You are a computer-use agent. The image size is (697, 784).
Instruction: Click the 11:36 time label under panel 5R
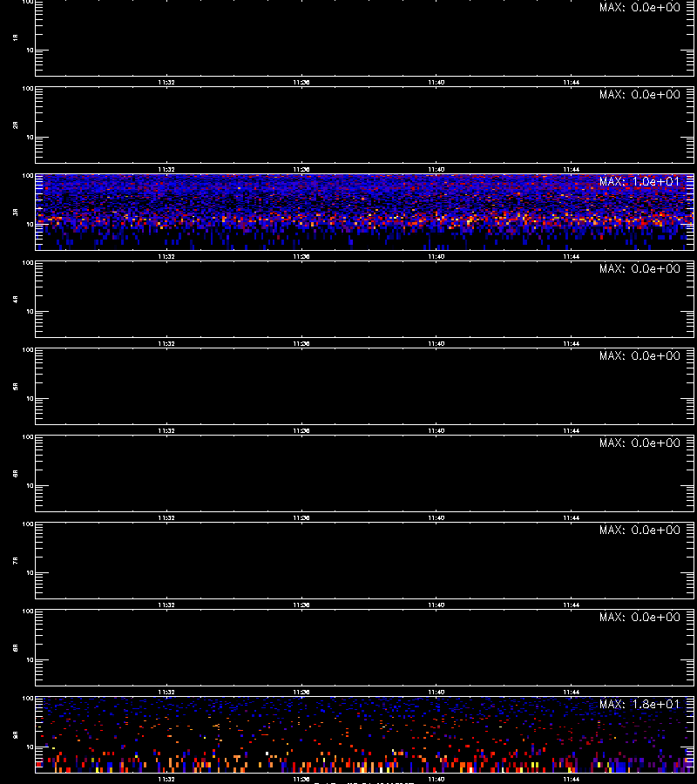click(x=301, y=430)
